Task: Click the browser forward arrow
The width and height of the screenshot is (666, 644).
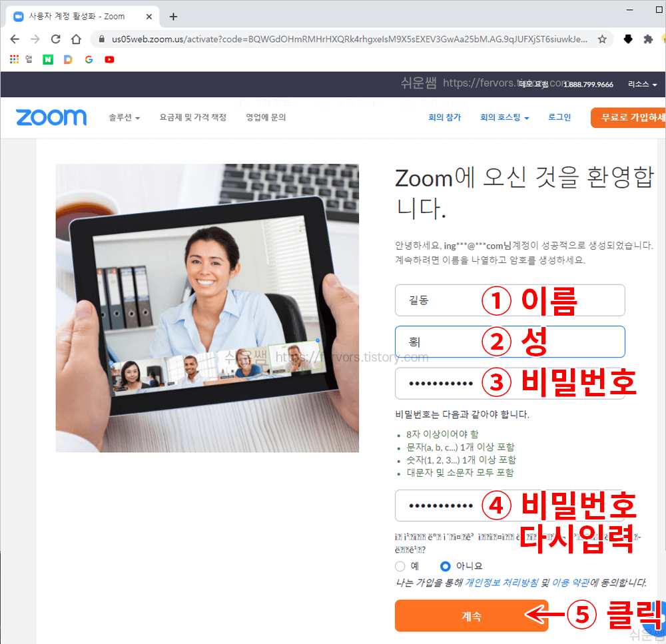Action: 35,39
